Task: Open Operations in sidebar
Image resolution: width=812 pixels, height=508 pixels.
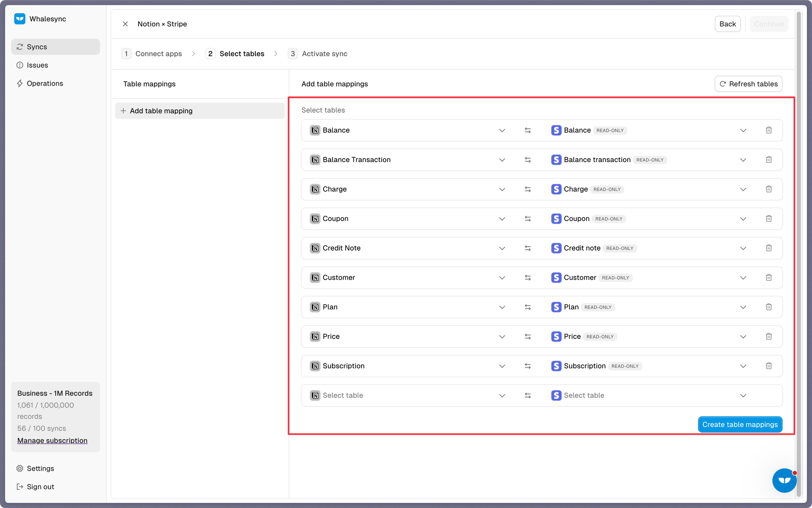Action: [55, 83]
